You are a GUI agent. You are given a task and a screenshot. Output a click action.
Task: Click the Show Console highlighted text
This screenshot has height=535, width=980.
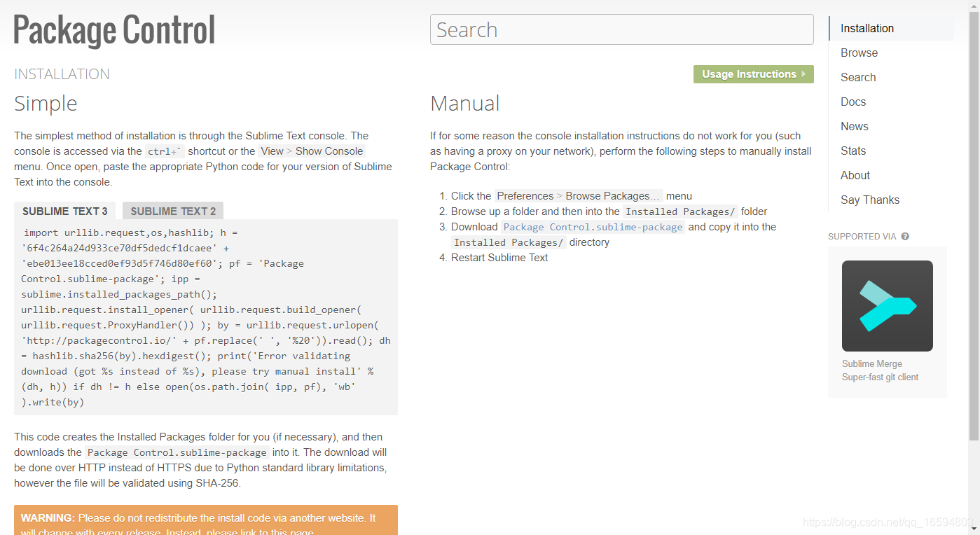click(329, 151)
